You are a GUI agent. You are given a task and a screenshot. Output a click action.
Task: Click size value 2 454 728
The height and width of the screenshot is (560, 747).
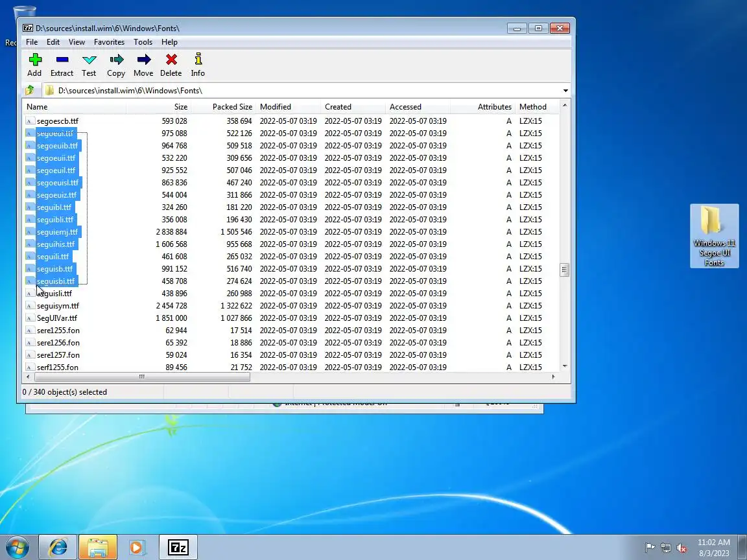point(171,306)
